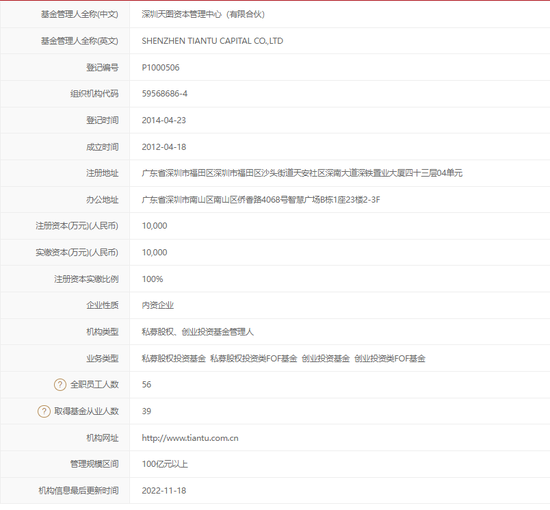Click the 取得基金从业人数 label text
This screenshot has width=550, height=510.
pyautogui.click(x=86, y=411)
